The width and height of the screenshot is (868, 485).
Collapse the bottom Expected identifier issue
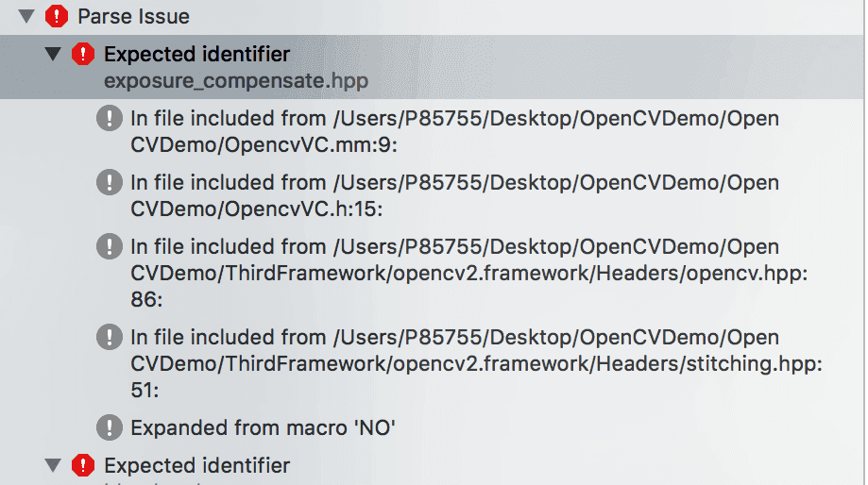53,465
